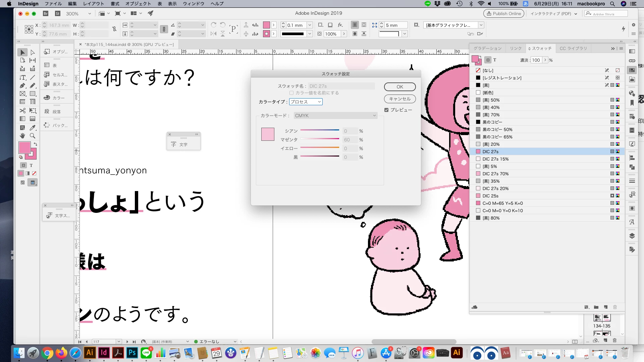Activate the Zoom tool
This screenshot has height=362, width=644.
[33, 136]
